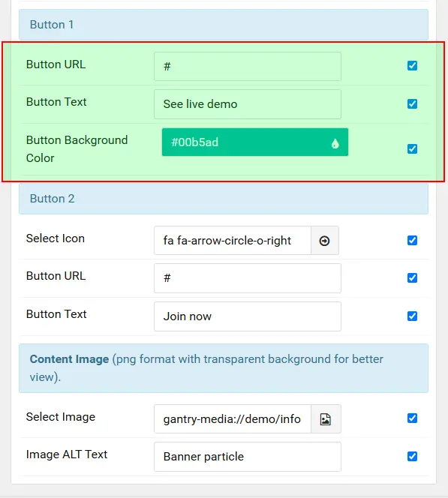This screenshot has width=448, height=498.
Task: Uncheck the Button 1 URL override checkbox
Action: [x=412, y=66]
